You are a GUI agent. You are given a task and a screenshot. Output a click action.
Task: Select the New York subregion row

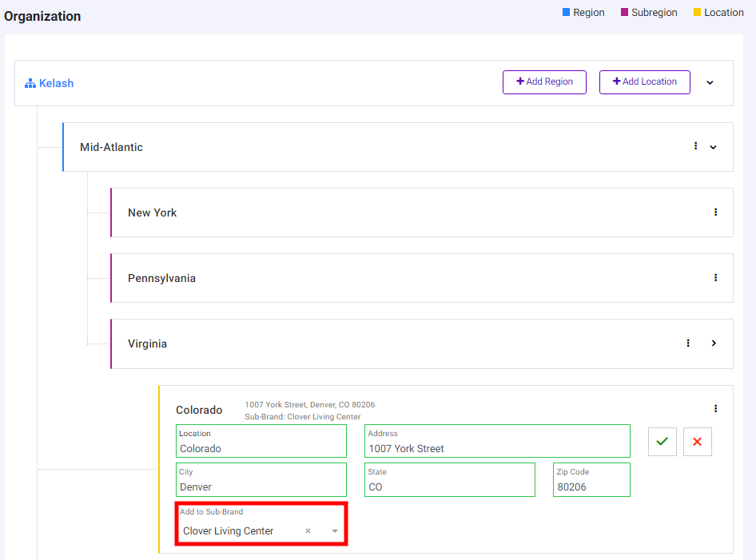pos(422,212)
